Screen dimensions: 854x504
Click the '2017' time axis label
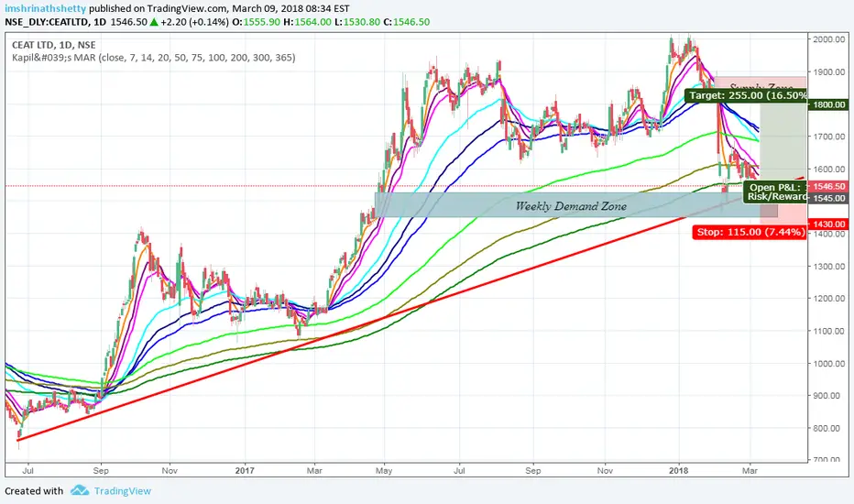(x=245, y=470)
